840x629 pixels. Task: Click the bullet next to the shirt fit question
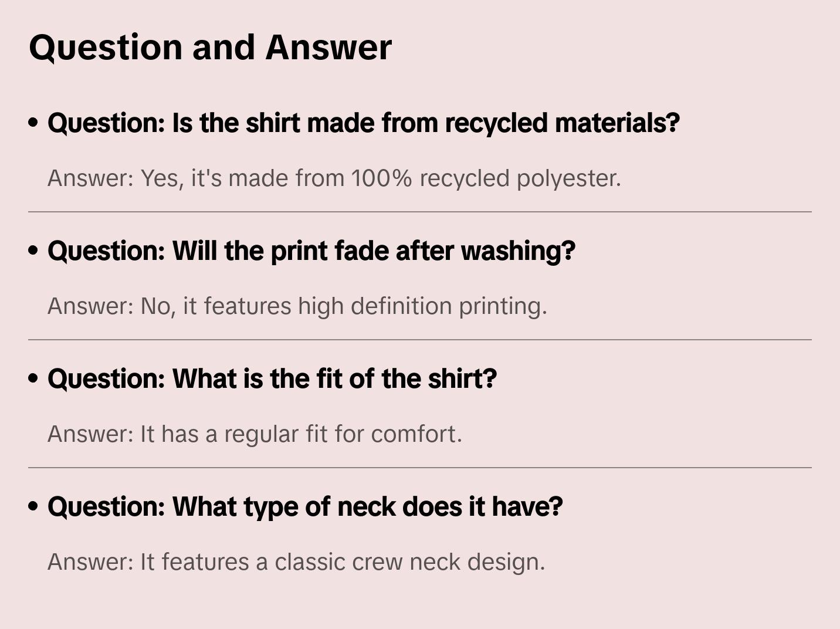[33, 378]
